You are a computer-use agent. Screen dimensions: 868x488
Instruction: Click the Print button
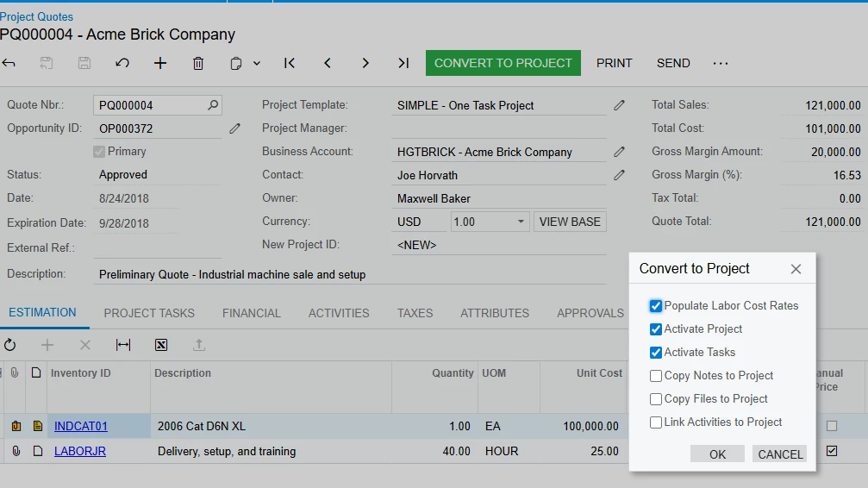pos(614,63)
